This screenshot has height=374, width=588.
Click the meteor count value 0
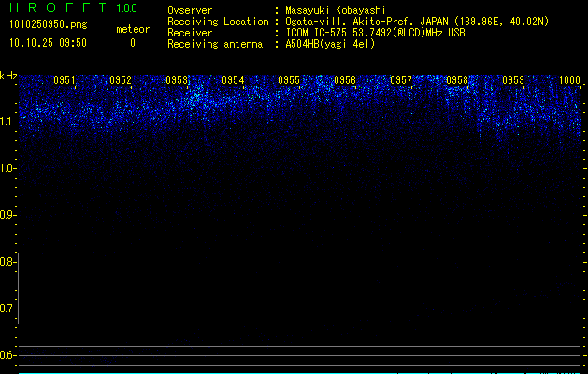click(133, 43)
